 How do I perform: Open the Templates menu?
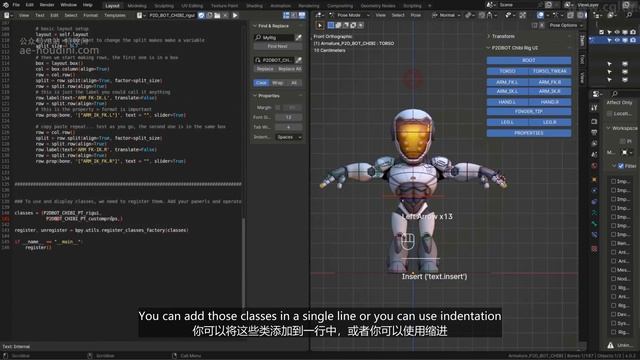(115, 16)
